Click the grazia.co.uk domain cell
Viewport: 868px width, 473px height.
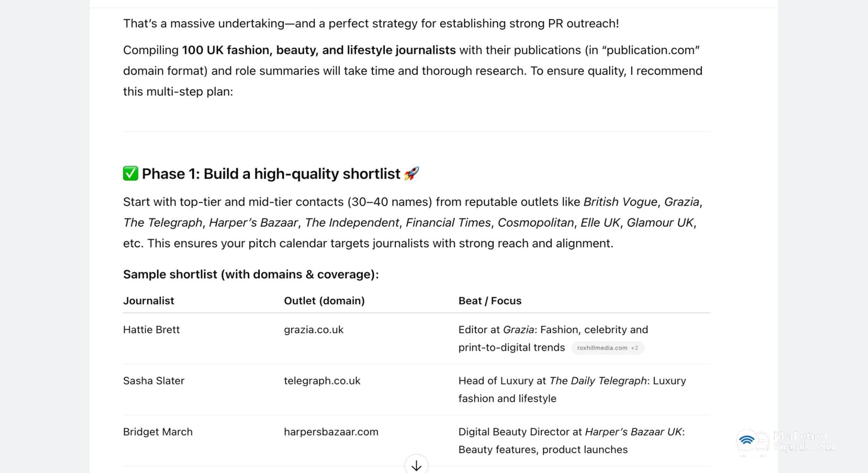314,330
